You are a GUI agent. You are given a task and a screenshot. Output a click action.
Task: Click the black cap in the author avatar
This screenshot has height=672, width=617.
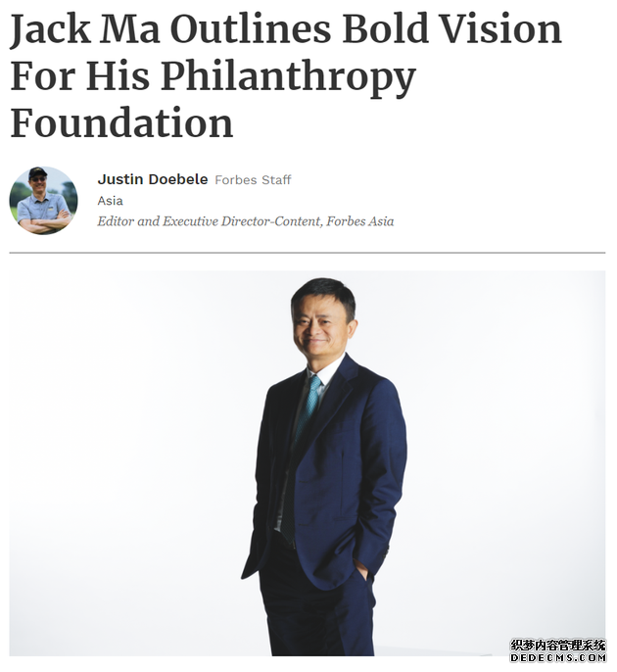pyautogui.click(x=37, y=171)
